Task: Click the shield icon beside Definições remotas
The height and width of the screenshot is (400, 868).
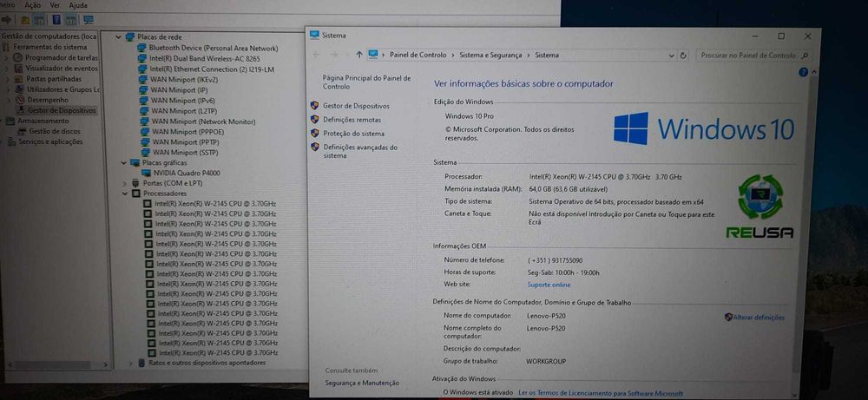Action: point(314,119)
